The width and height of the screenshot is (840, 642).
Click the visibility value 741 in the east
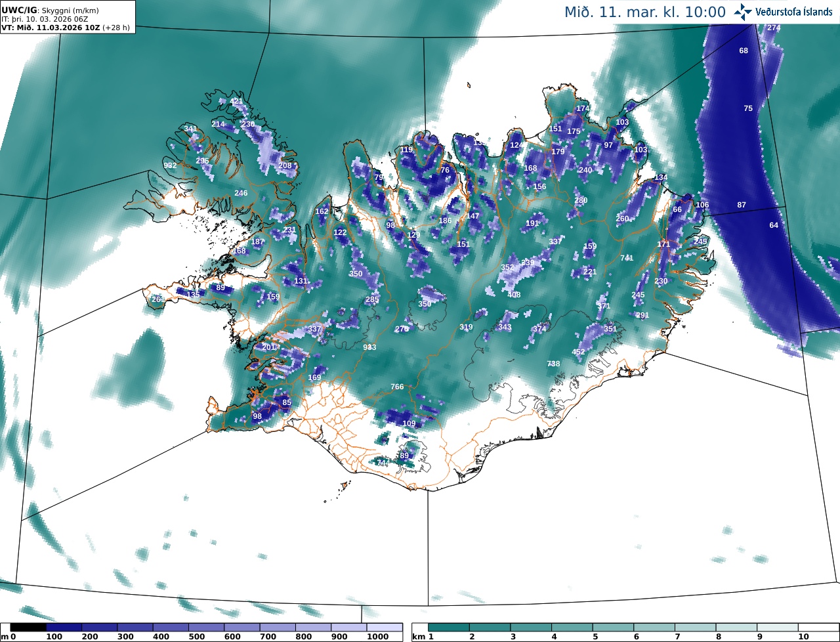[x=627, y=258]
